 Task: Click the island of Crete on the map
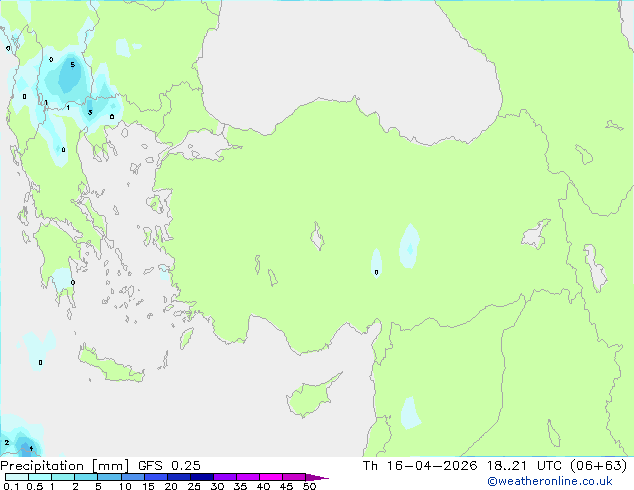point(111,366)
